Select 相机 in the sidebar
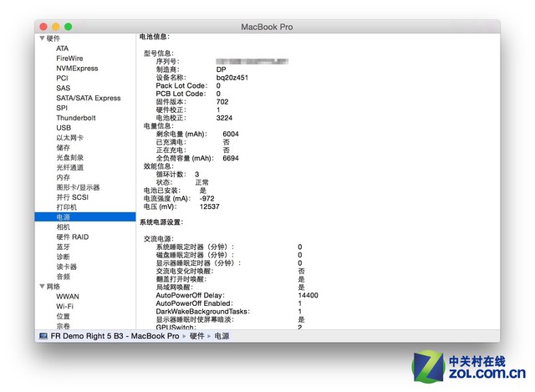The width and height of the screenshot is (535, 392). point(64,227)
